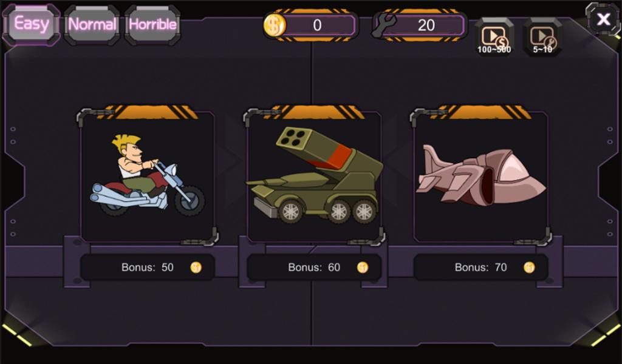Choose the Horrible difficulty mode

coord(152,25)
